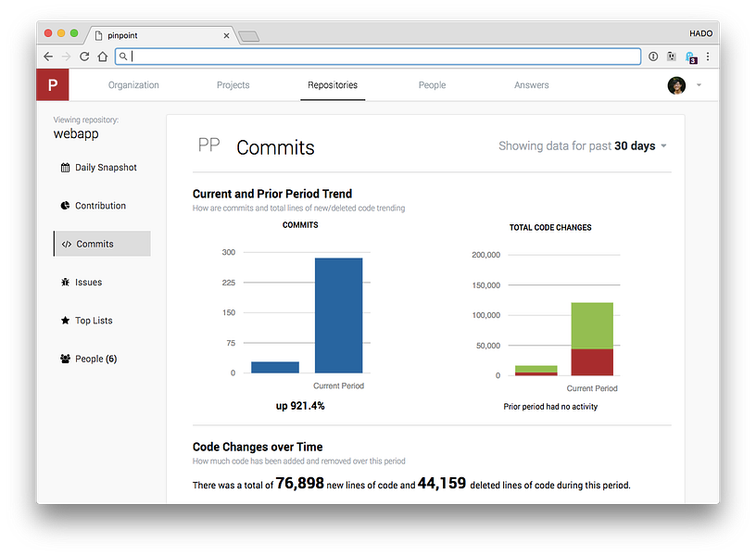Open the Chrome three-dot menu

point(708,57)
